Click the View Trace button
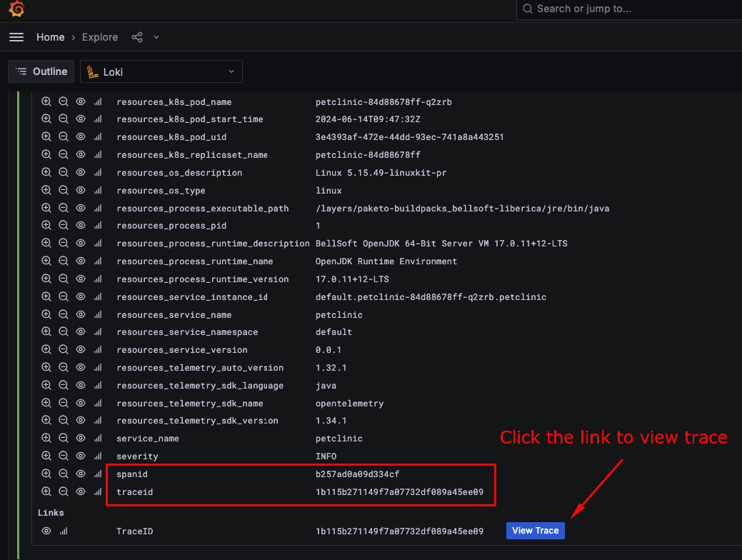The height and width of the screenshot is (560, 742). tap(535, 531)
